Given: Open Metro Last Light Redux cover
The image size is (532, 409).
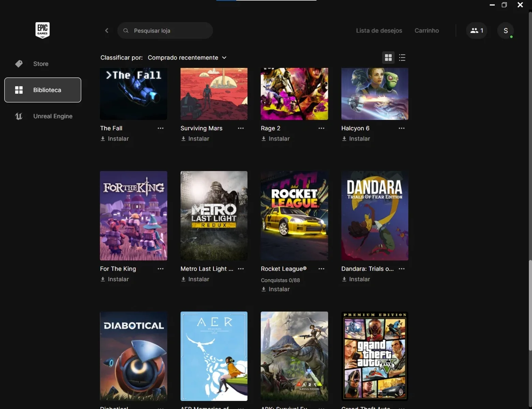Looking at the screenshot, I should coord(214,216).
